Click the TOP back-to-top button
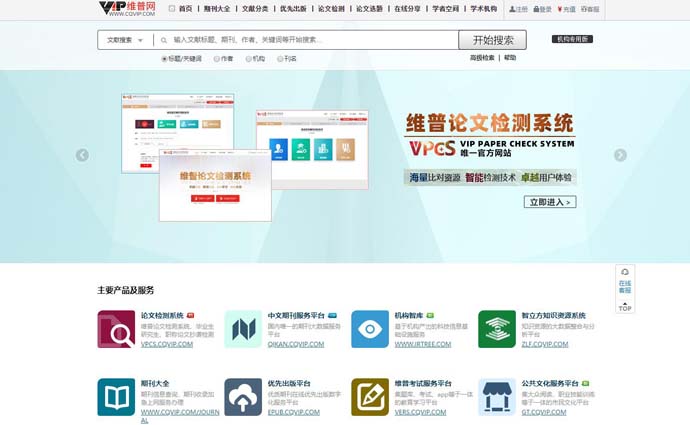Viewport: 690px width, 425px height. coord(625,306)
